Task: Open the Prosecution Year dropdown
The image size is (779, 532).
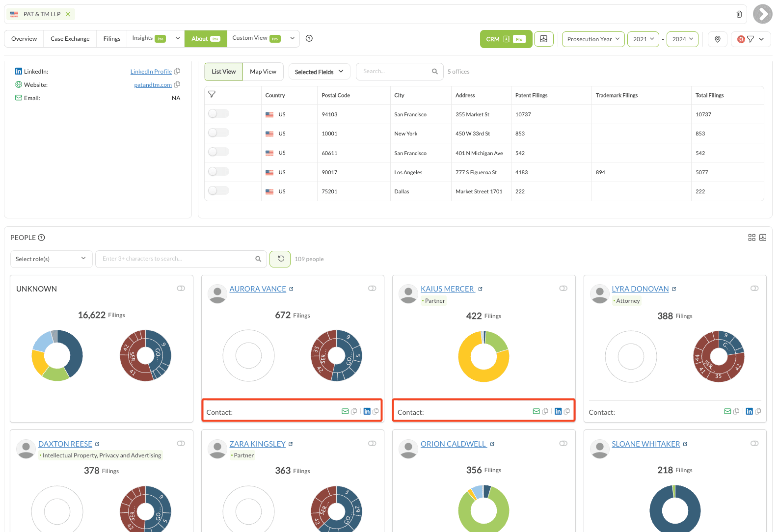Action: point(593,39)
